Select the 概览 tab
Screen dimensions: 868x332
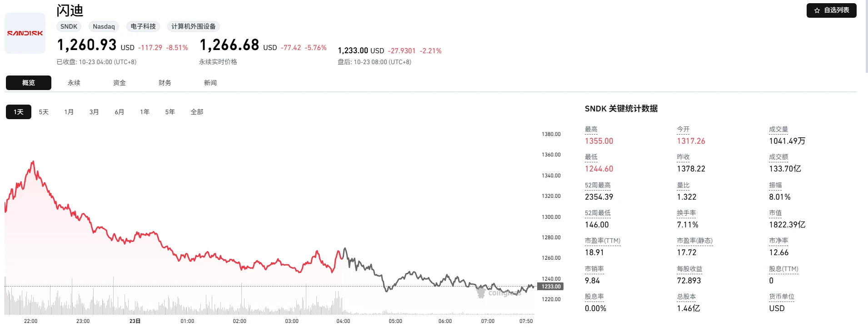pyautogui.click(x=29, y=83)
